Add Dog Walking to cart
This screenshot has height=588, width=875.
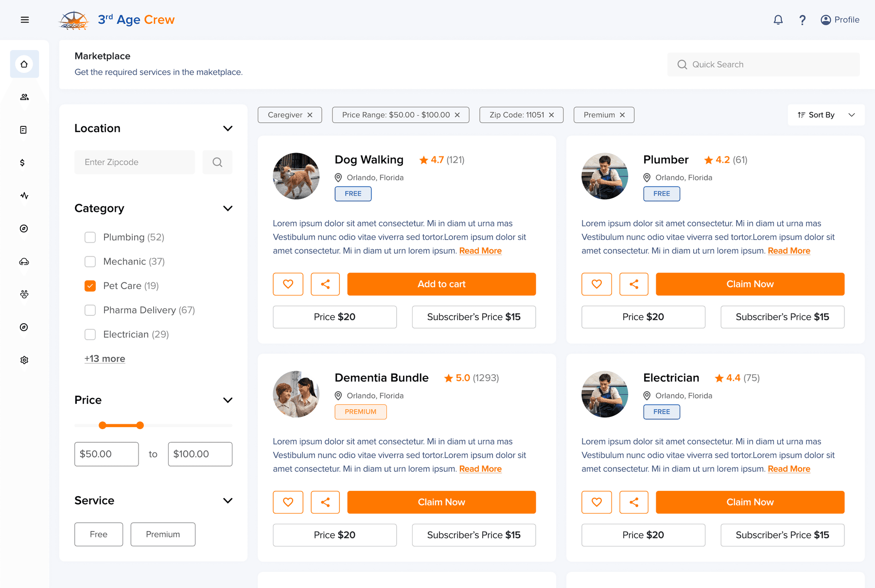pos(441,284)
